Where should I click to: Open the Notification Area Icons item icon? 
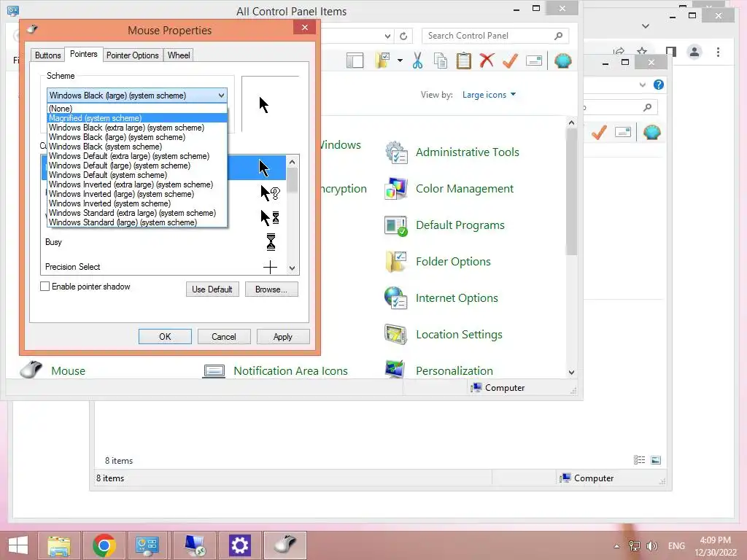click(x=214, y=371)
